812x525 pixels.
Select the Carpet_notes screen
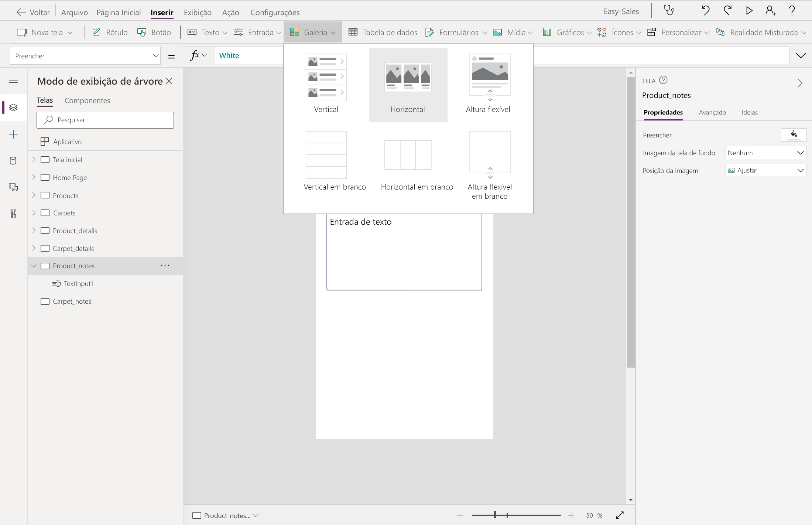(x=72, y=301)
